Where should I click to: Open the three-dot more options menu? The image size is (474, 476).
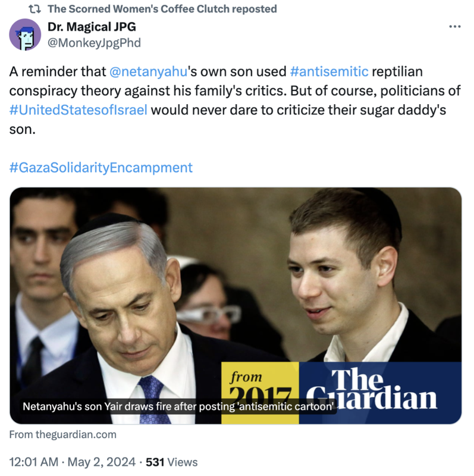pos(454,27)
